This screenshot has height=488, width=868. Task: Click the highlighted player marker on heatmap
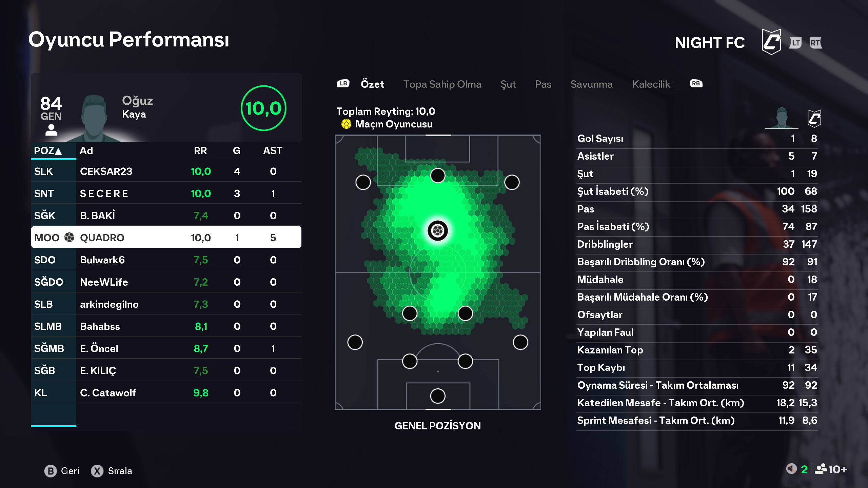[438, 231]
